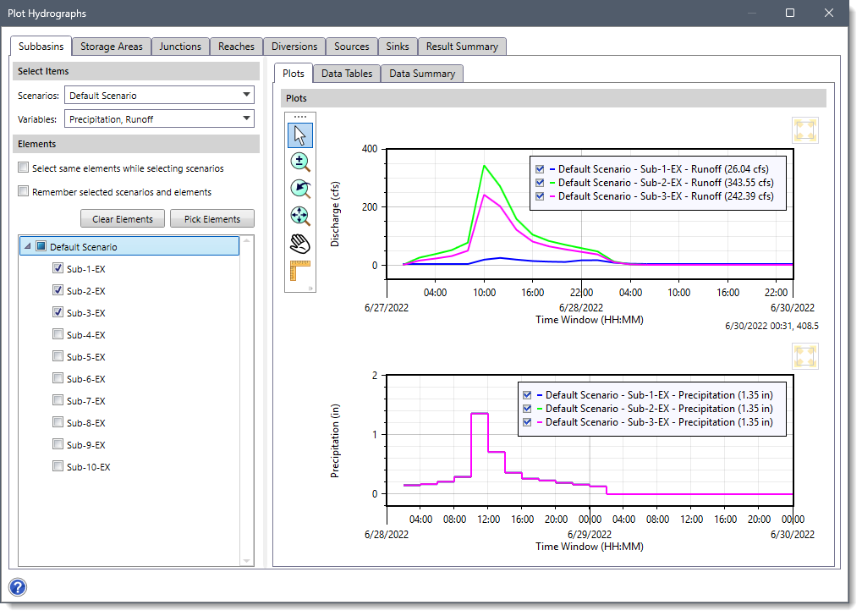Select the Plots tab
The width and height of the screenshot is (862, 616).
pyautogui.click(x=294, y=73)
